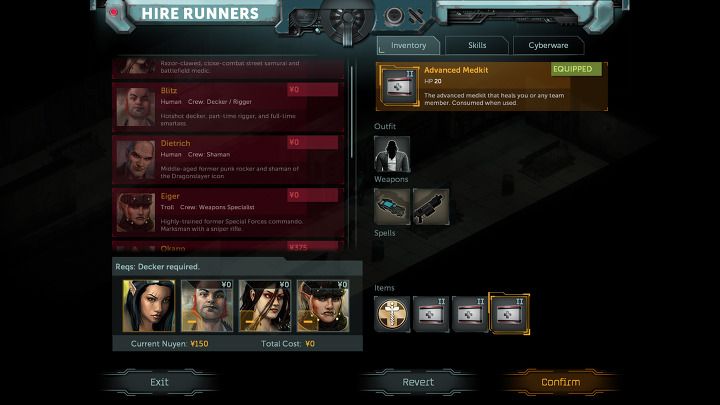Select the outfit suit icon
720x405 pixels.
pyautogui.click(x=392, y=153)
